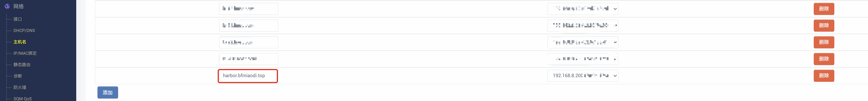
Task: Expand the first row's IP address dropdown
Action: (x=583, y=9)
